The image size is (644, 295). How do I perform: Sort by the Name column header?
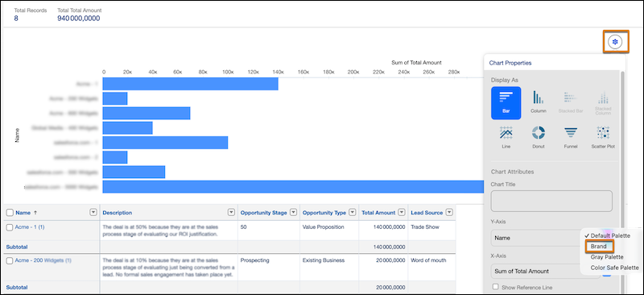[23, 213]
